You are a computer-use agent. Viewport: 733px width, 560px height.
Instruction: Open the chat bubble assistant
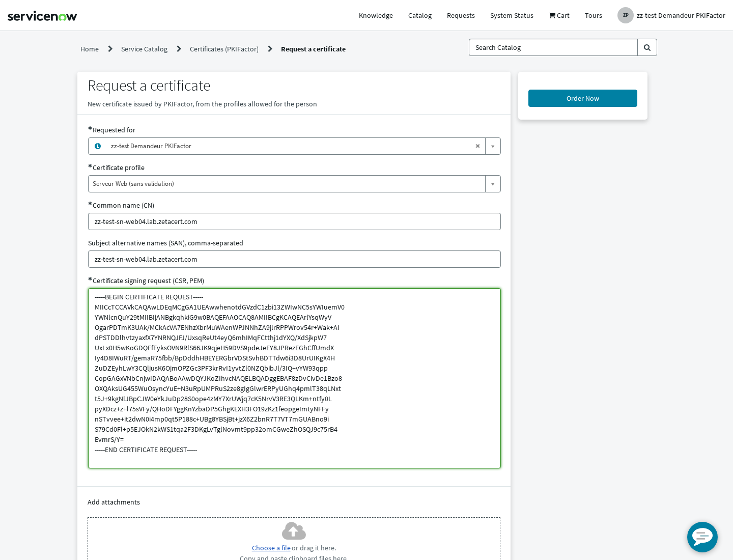tap(702, 537)
